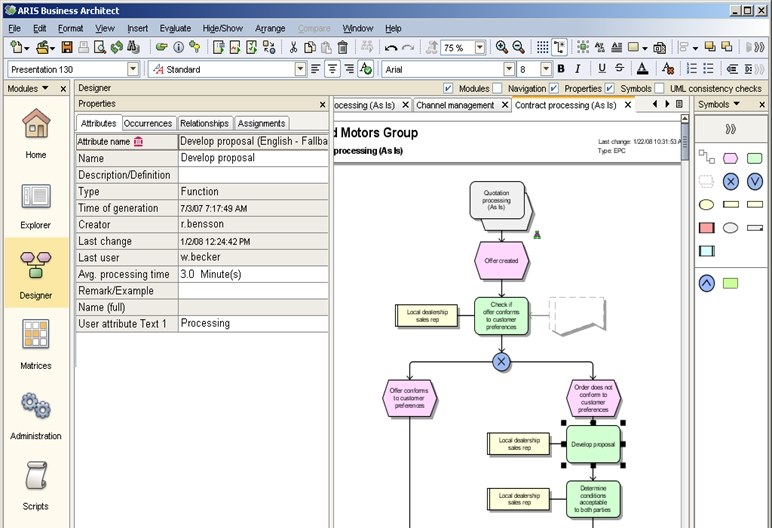Expand the Symbols panel dropdown arrow
Viewport: 772px width, 528px height.
coord(737,104)
